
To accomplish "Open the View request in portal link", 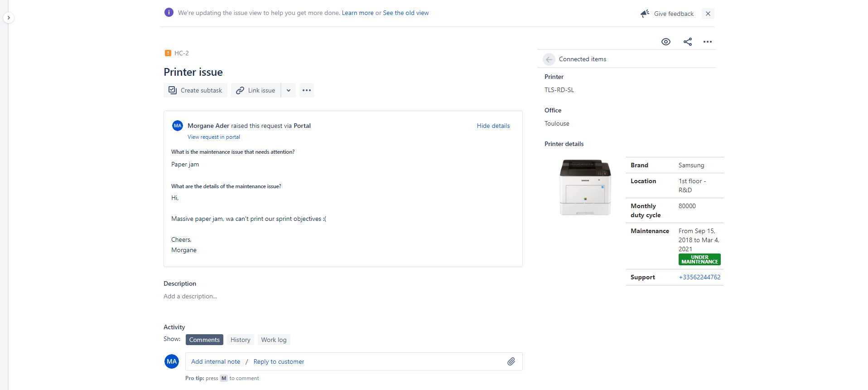I will [214, 137].
